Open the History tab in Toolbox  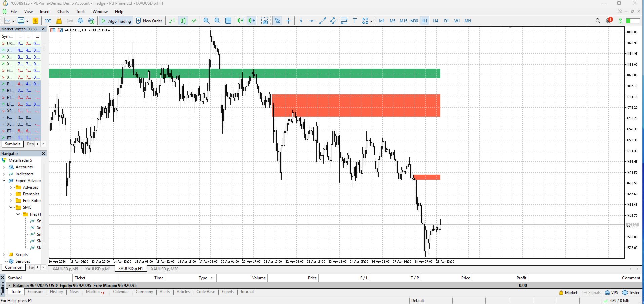pyautogui.click(x=56, y=292)
